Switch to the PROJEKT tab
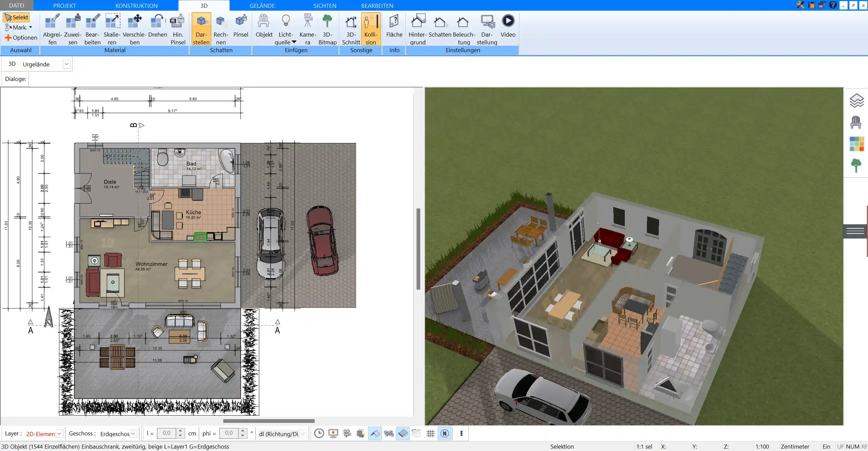Viewport: 868px width, 451px height. pos(64,5)
